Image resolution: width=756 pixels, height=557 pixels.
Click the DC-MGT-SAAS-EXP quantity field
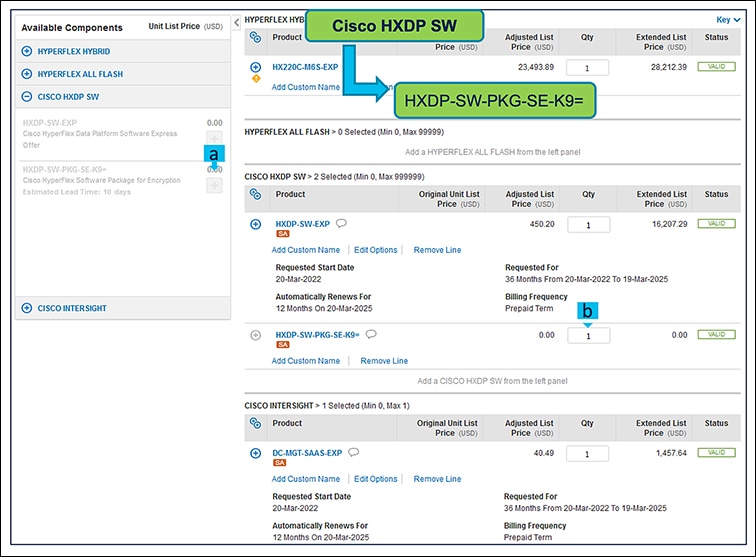[x=587, y=454]
